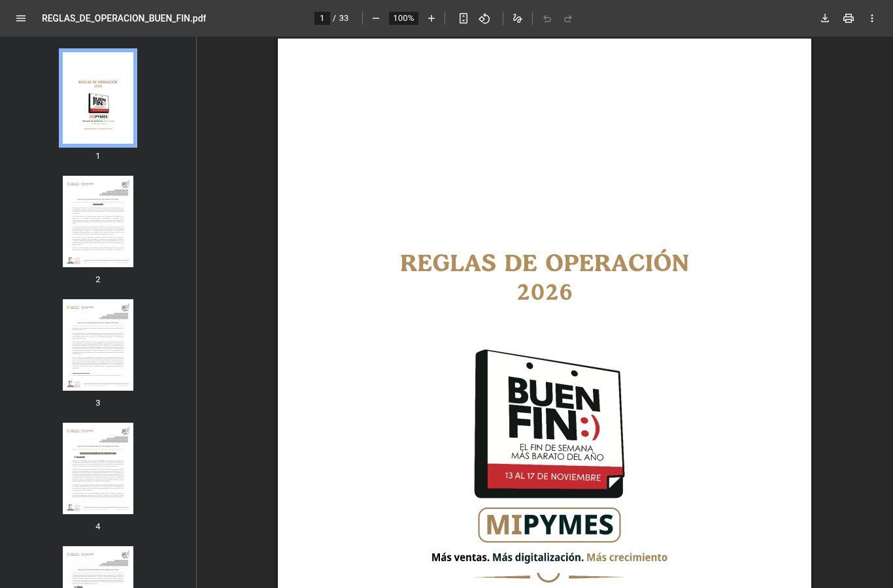Print the document

pos(849,18)
